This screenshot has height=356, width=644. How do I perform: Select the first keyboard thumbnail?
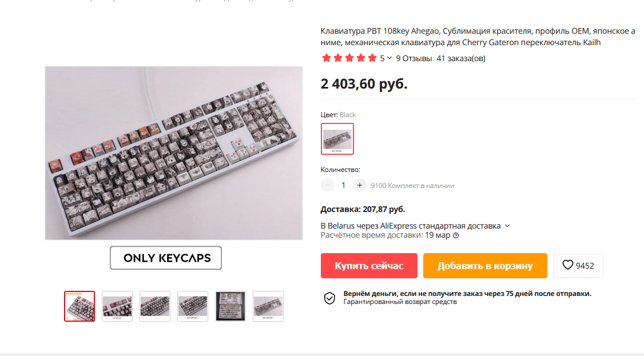79,306
